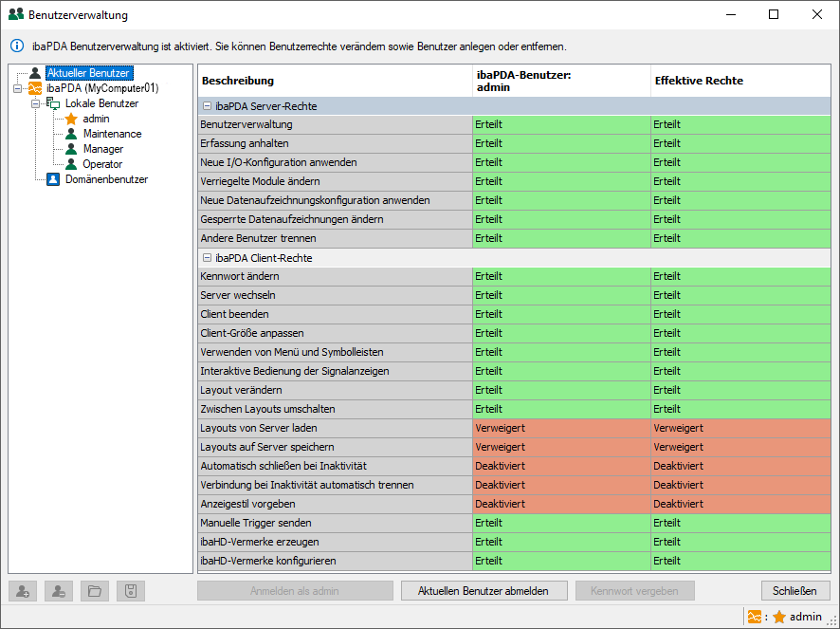Click the Beschreibung column header

click(238, 81)
